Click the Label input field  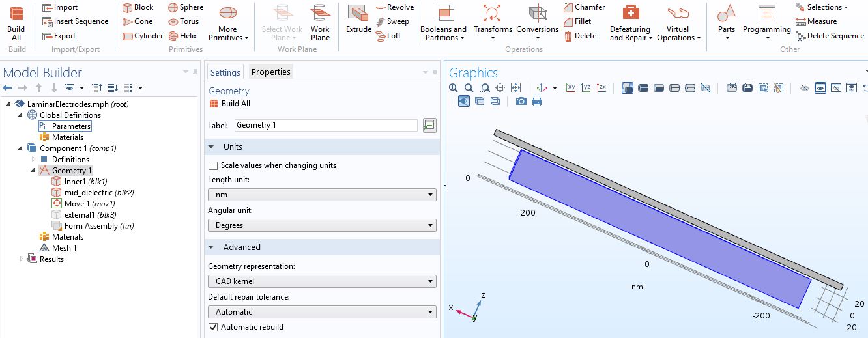click(326, 125)
